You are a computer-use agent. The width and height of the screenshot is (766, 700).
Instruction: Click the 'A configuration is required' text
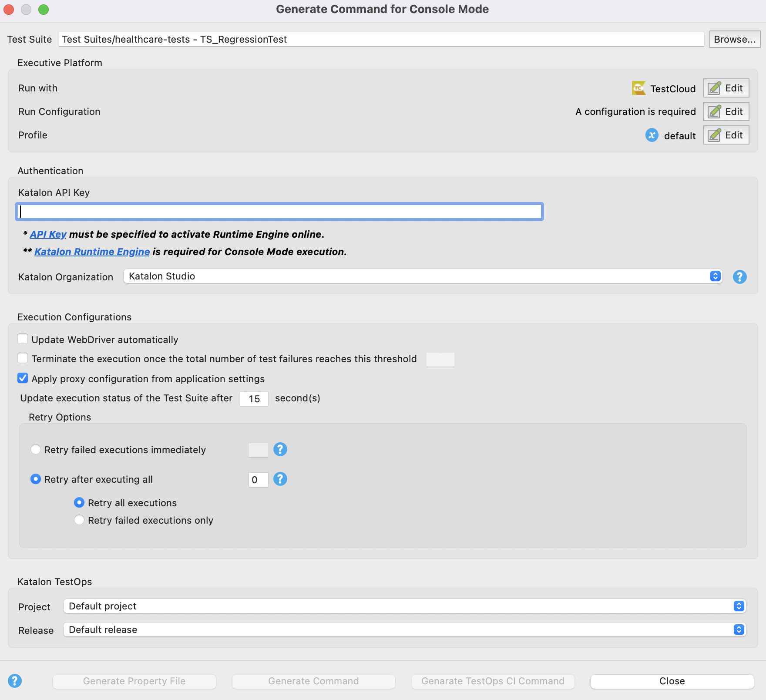[x=635, y=112]
